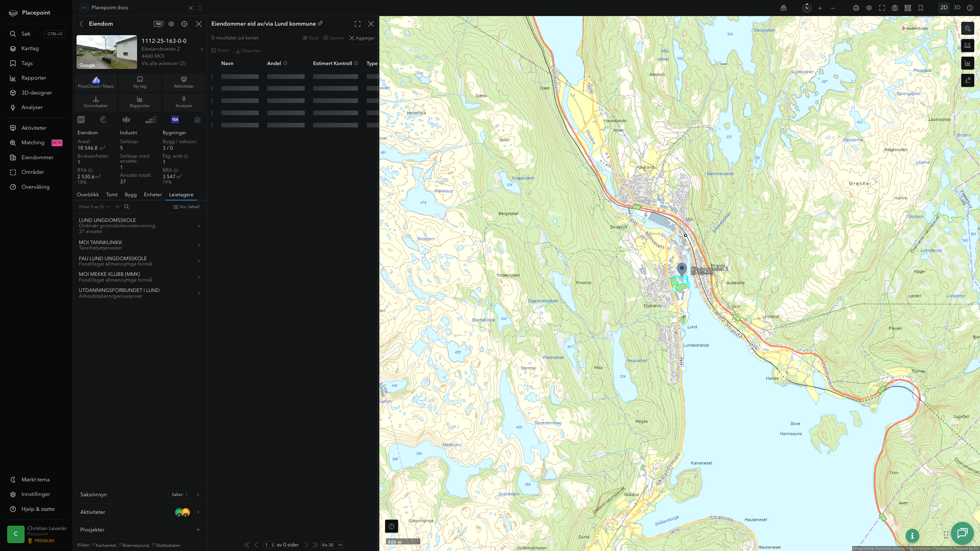Image resolution: width=980 pixels, height=551 pixels.
Task: Center map on property with crosshair icon
Action: pos(184,24)
